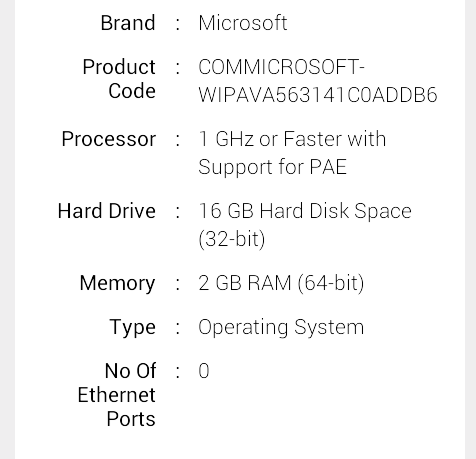Select the Product Code label

point(119,79)
